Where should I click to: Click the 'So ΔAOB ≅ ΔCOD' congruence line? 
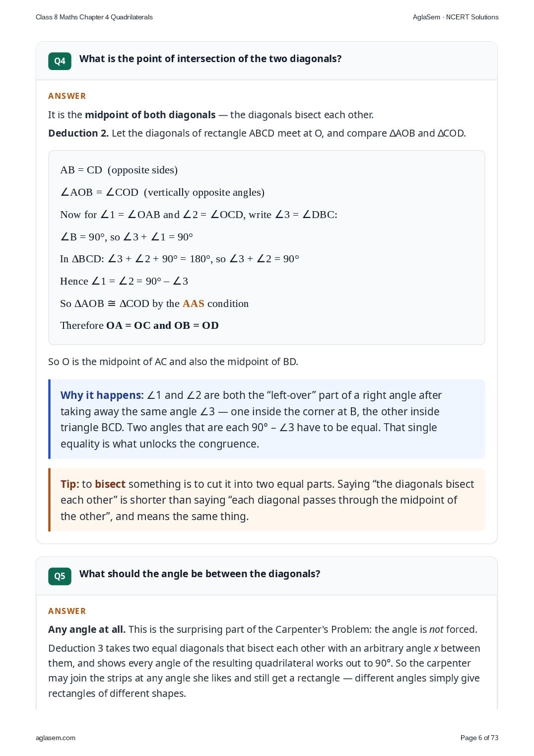pos(154,303)
